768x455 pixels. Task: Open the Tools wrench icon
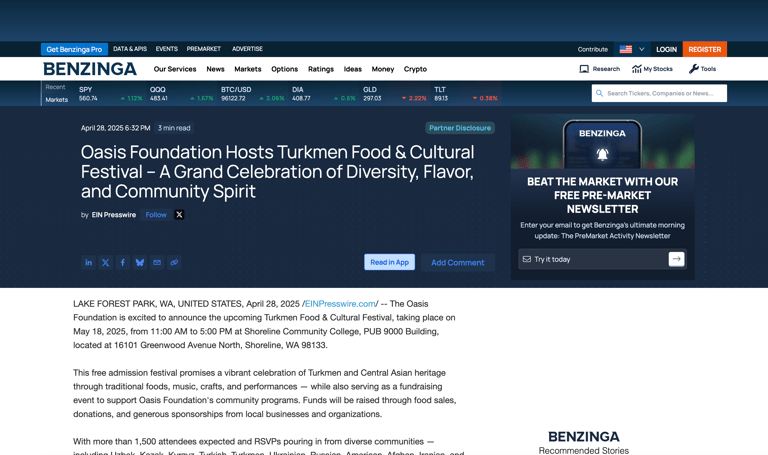coord(694,69)
